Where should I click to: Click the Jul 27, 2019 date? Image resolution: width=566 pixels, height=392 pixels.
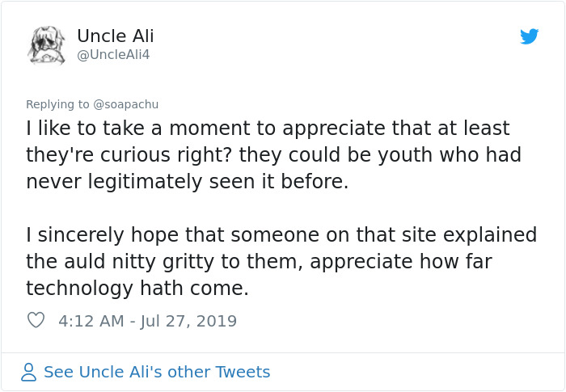tap(188, 321)
